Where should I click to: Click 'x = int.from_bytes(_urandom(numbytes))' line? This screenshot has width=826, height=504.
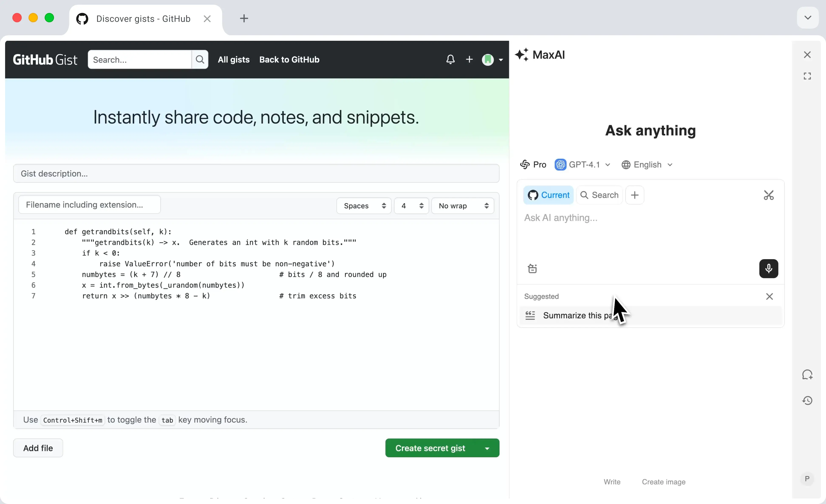(163, 285)
